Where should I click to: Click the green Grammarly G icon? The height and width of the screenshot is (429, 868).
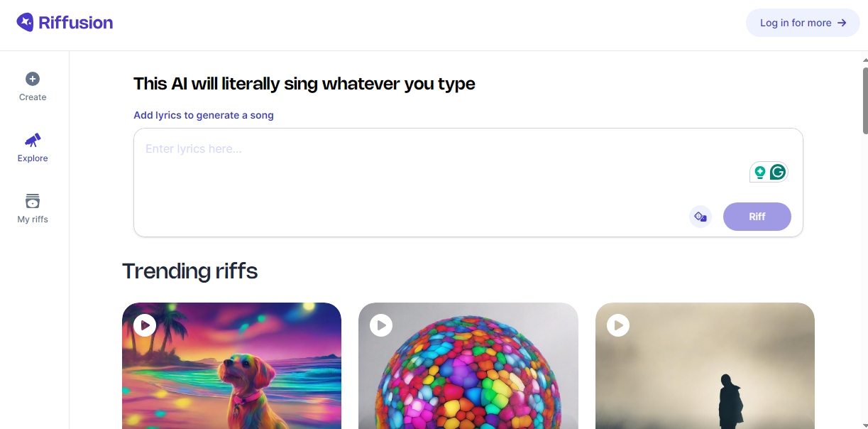[778, 171]
